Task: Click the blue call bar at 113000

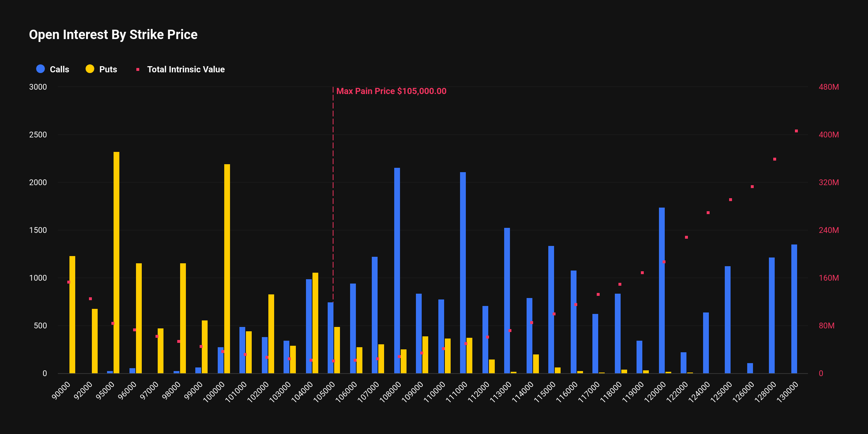Action: 507,300
